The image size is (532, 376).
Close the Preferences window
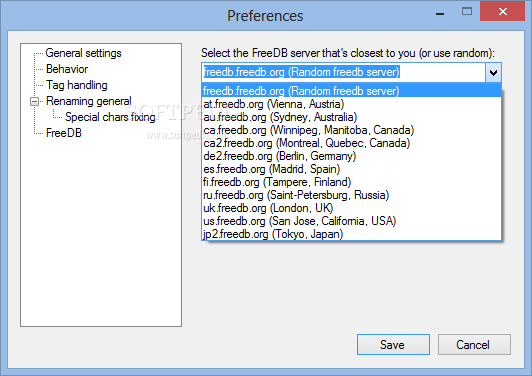502,12
